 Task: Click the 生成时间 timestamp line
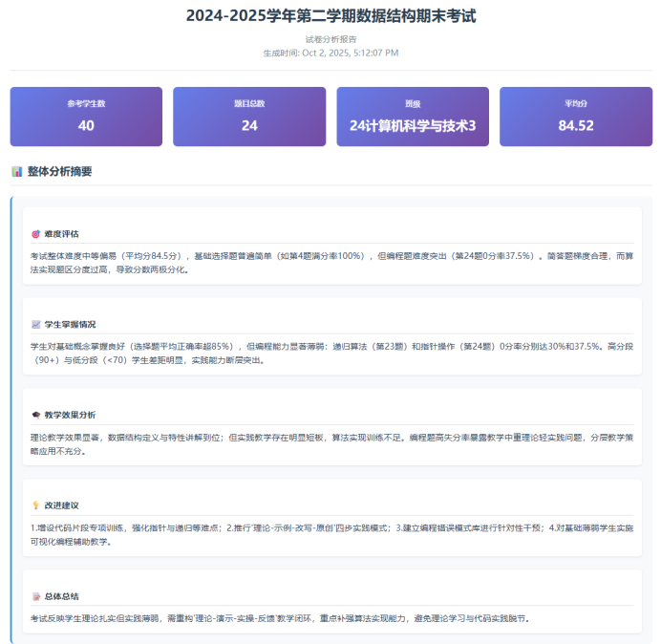330,53
